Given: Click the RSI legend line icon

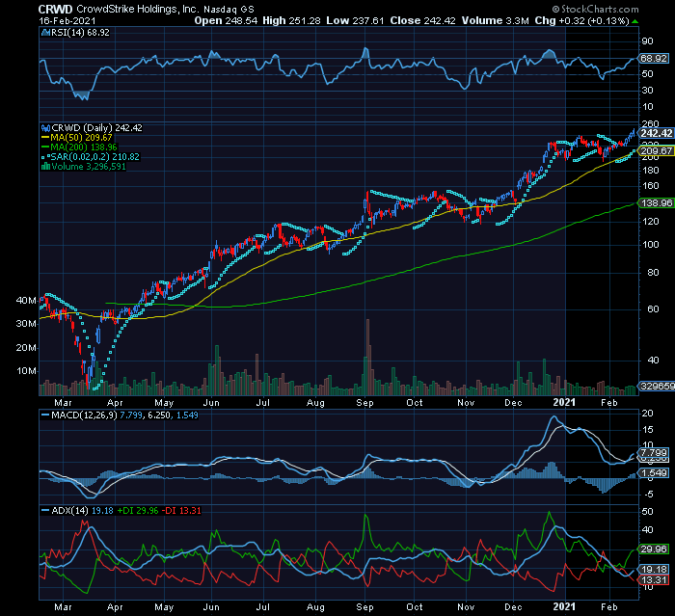Looking at the screenshot, I should pyautogui.click(x=45, y=33).
